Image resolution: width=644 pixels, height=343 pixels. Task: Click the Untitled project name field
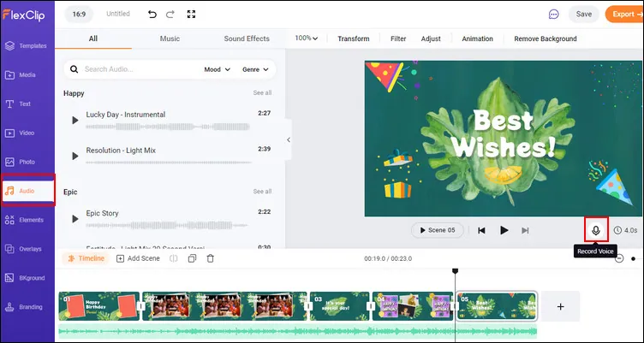point(118,14)
